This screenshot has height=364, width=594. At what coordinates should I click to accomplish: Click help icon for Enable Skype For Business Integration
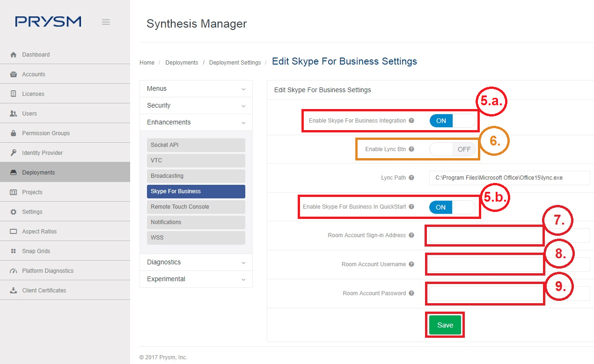(411, 121)
